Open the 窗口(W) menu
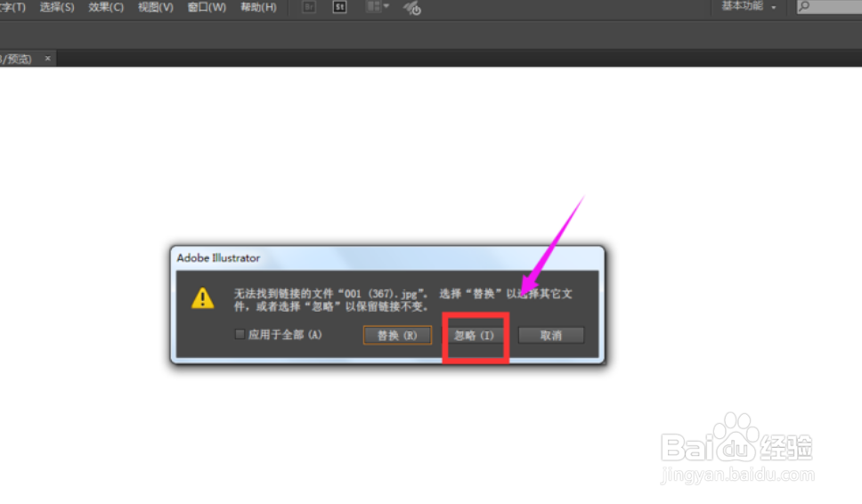Image resolution: width=862 pixels, height=504 pixels. pyautogui.click(x=207, y=7)
